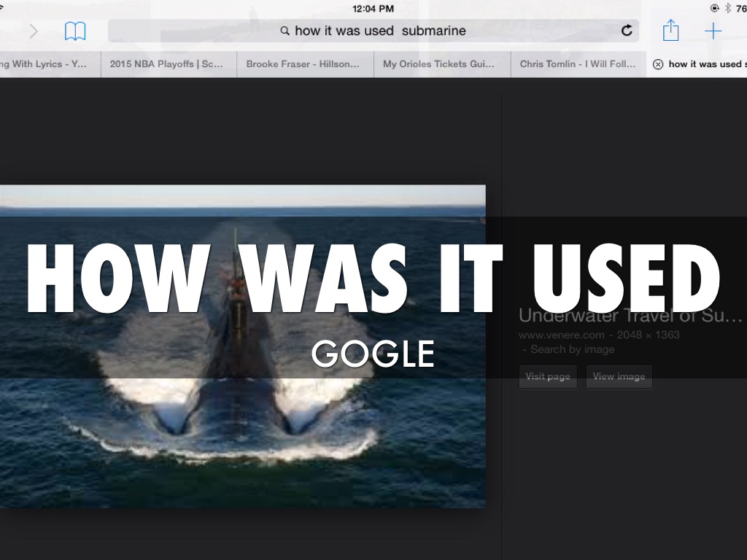The height and width of the screenshot is (560, 747).
Task: Click the View image button
Action: (619, 376)
